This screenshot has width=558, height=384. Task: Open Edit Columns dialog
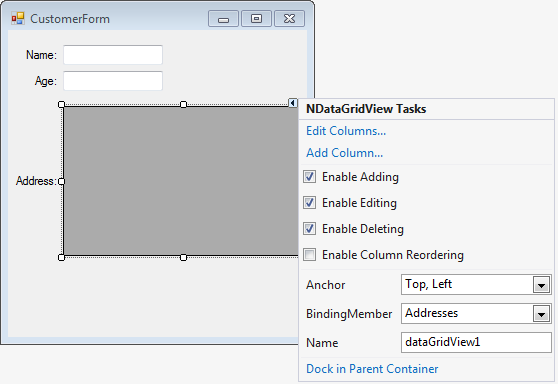coord(346,131)
